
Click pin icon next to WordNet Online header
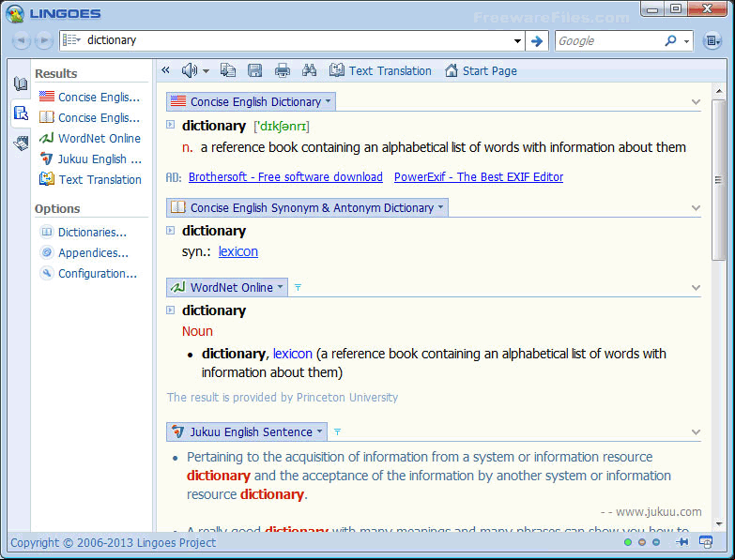point(298,287)
